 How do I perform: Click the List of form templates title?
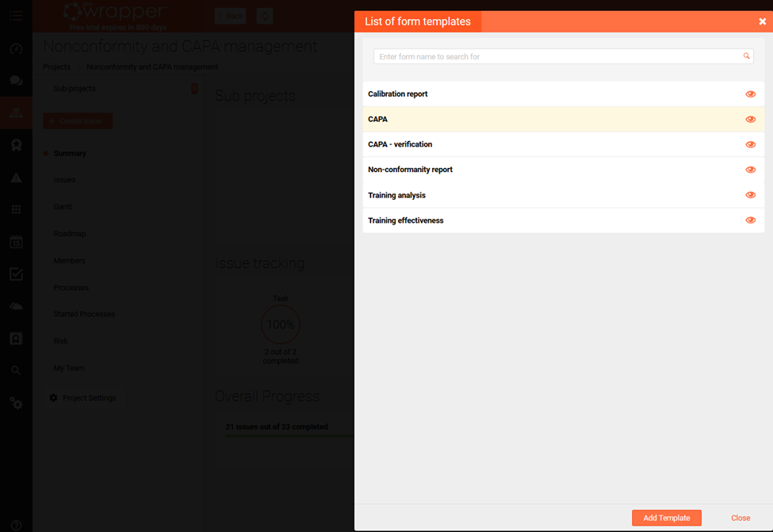[418, 21]
